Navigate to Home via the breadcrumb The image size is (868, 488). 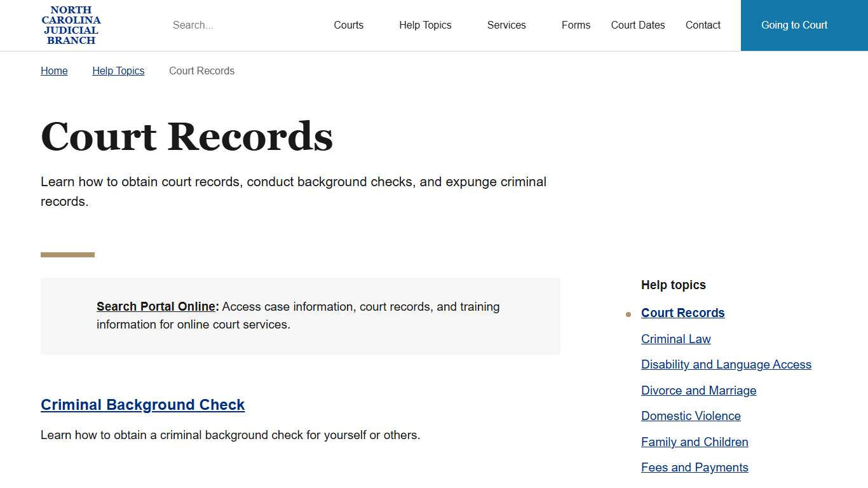point(54,71)
